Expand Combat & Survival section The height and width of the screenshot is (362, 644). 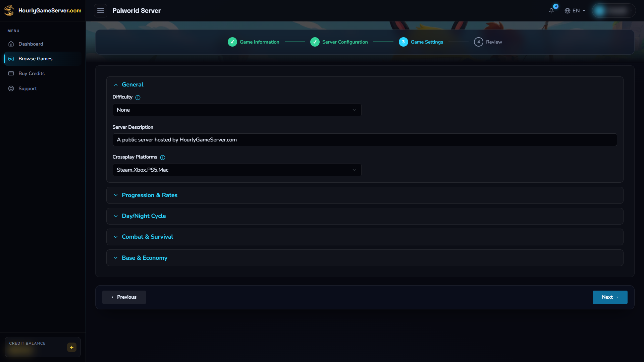pyautogui.click(x=365, y=237)
